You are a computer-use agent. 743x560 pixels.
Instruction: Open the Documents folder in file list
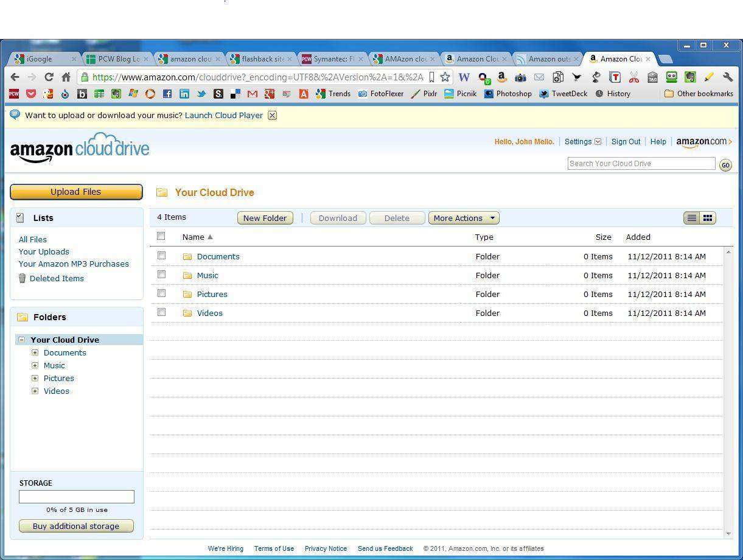pos(218,256)
